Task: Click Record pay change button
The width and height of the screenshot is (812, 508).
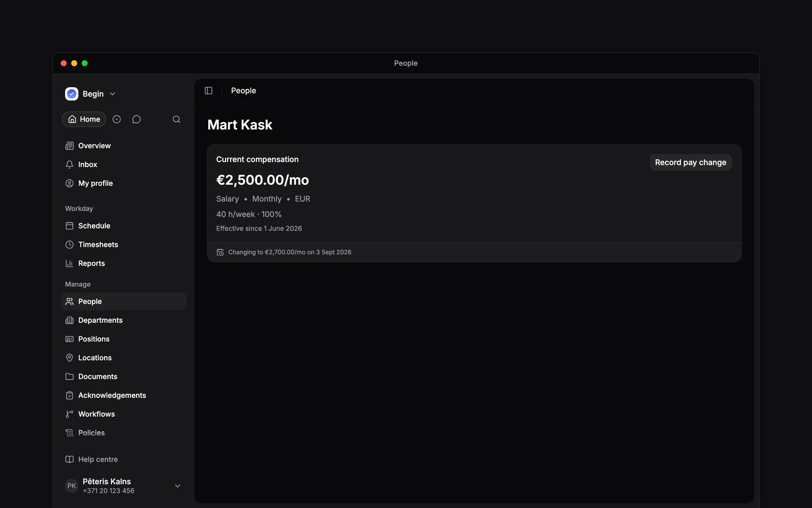Action: tap(691, 163)
